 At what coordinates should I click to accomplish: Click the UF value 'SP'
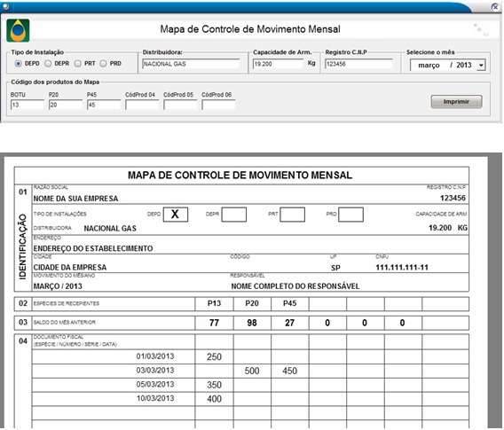335,268
